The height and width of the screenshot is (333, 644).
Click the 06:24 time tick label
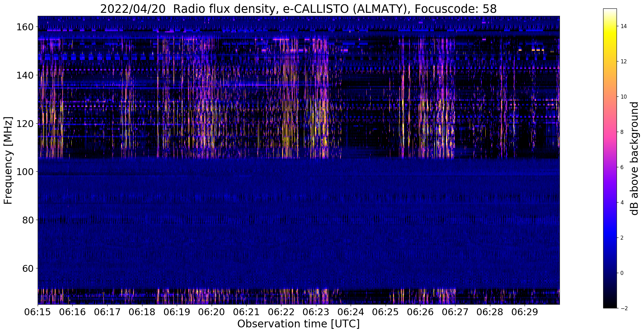click(x=351, y=312)
